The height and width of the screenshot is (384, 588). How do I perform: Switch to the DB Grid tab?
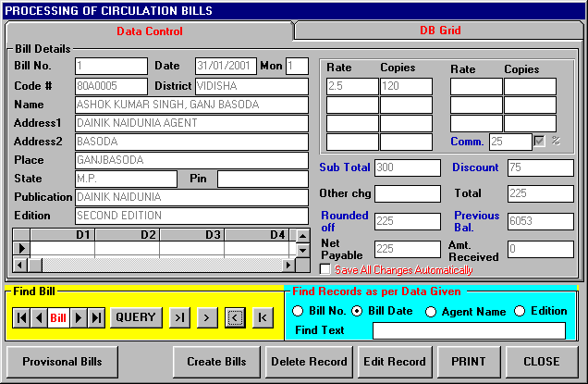439,31
